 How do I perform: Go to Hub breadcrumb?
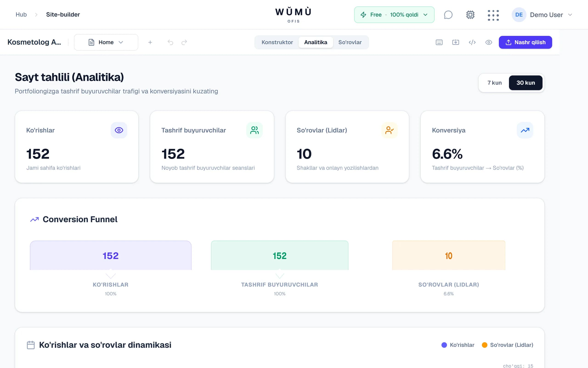pyautogui.click(x=21, y=14)
